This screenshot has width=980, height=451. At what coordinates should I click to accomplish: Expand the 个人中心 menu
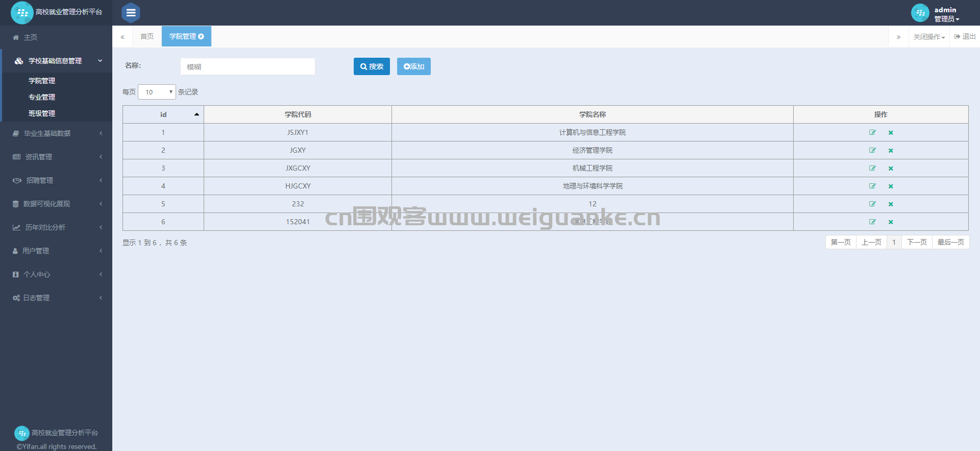pos(56,274)
